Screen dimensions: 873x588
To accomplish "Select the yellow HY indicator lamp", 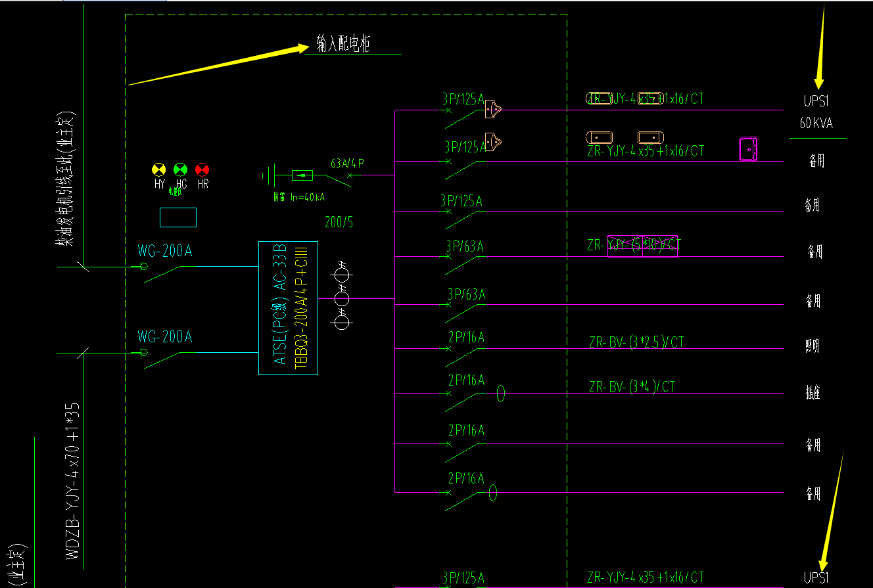I will [x=158, y=170].
